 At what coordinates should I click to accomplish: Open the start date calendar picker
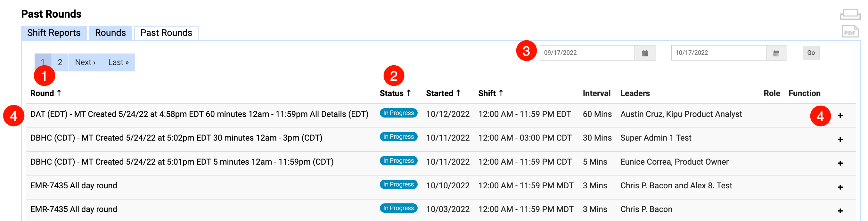[645, 53]
